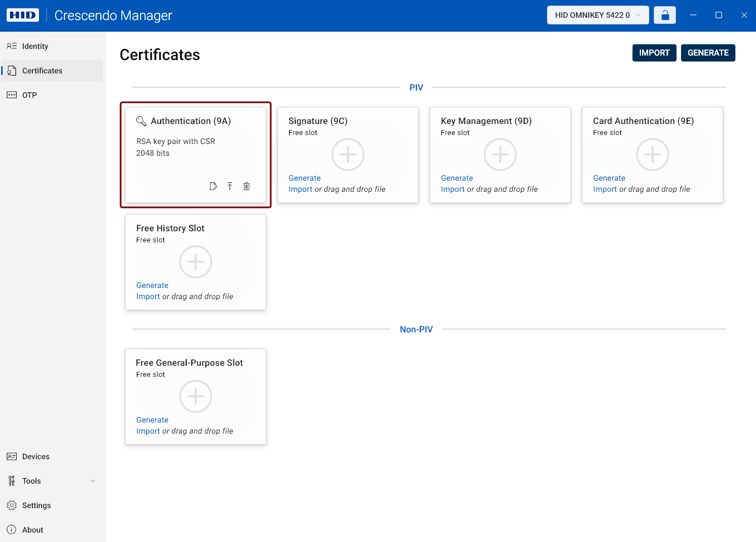Screen dimensions: 756x542
Task: Click the Signature (9C) card title
Action: [318, 121]
